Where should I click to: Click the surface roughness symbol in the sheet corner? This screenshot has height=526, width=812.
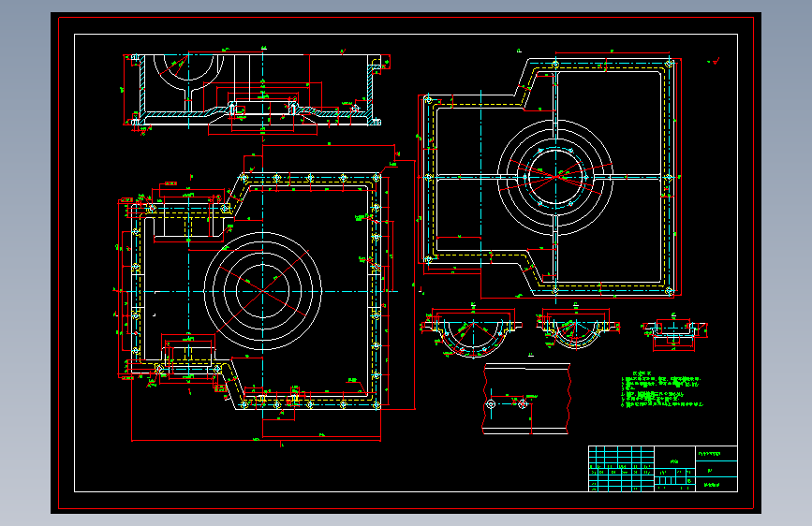point(714,62)
